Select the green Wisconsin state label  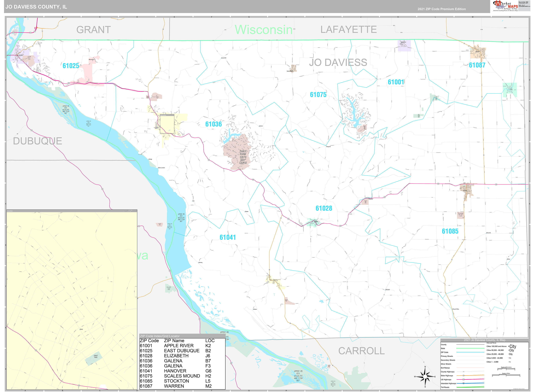pos(264,30)
